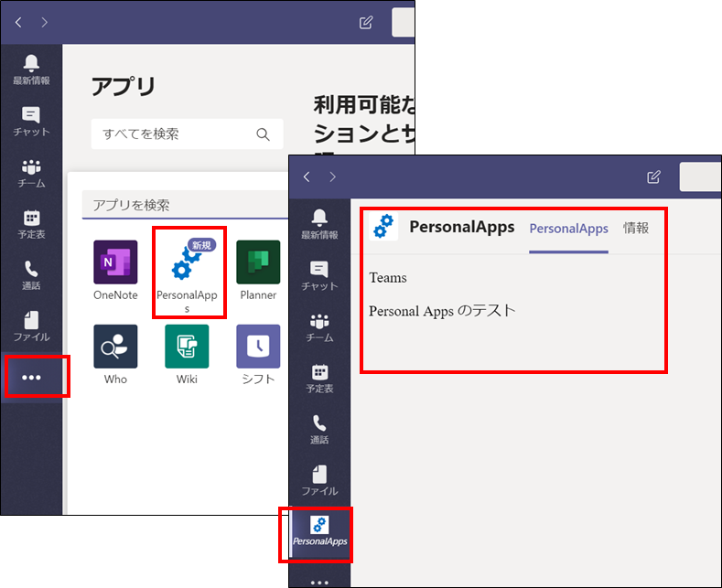Open 通話 in front window sidebar
The width and height of the screenshot is (722, 588).
pyautogui.click(x=319, y=430)
